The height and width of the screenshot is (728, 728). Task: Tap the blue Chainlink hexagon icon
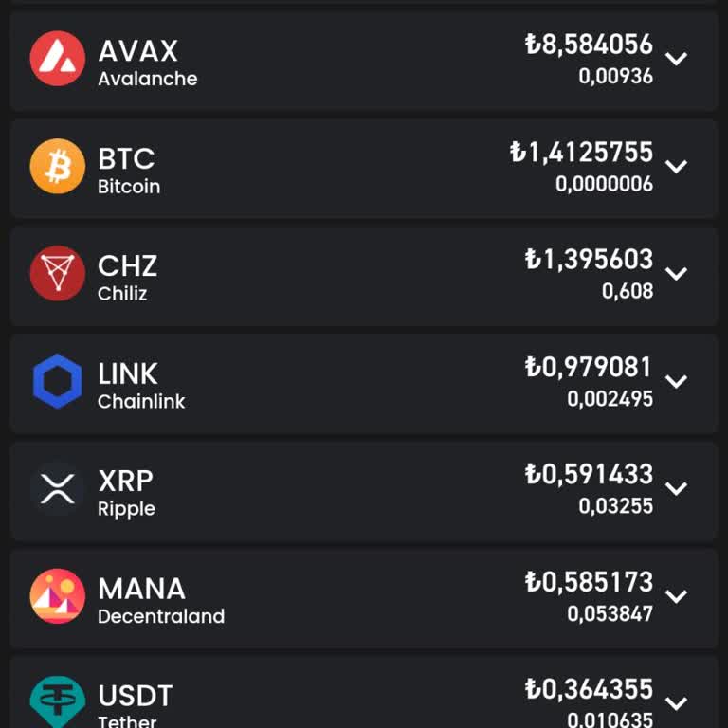[58, 381]
